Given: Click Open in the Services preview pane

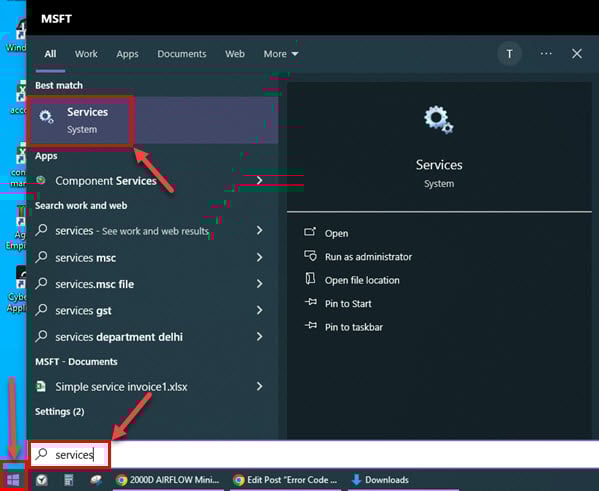Looking at the screenshot, I should coord(336,233).
